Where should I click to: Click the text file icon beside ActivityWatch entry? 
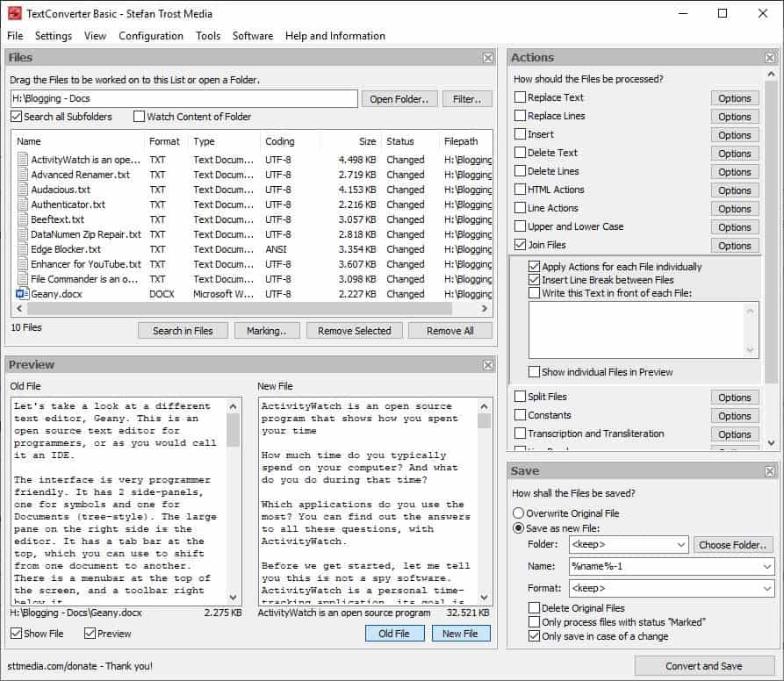tap(21, 159)
